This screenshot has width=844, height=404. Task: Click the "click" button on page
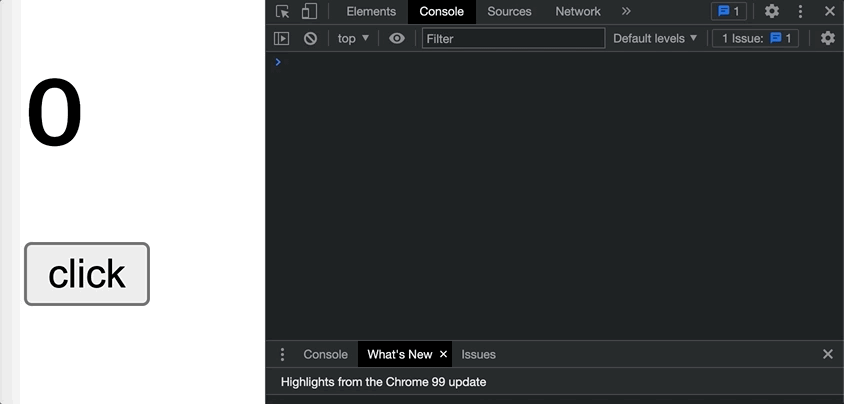pyautogui.click(x=87, y=274)
